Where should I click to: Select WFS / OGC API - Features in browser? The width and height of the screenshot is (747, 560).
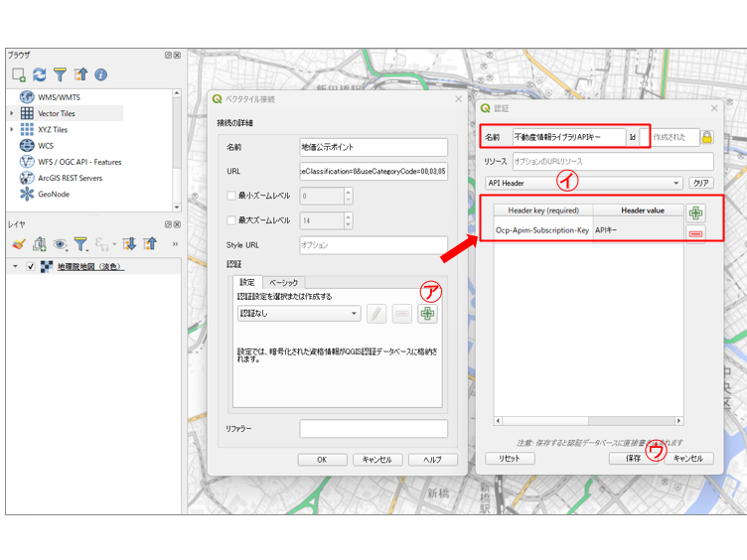(79, 162)
